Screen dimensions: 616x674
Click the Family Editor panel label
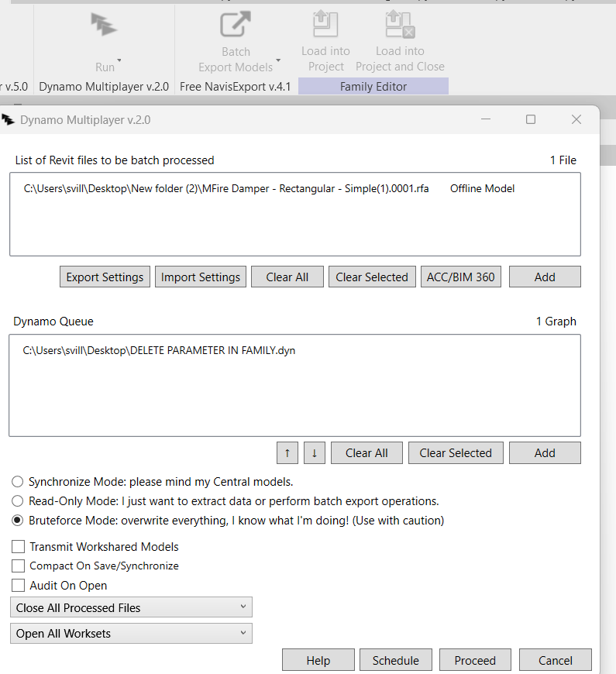point(373,87)
